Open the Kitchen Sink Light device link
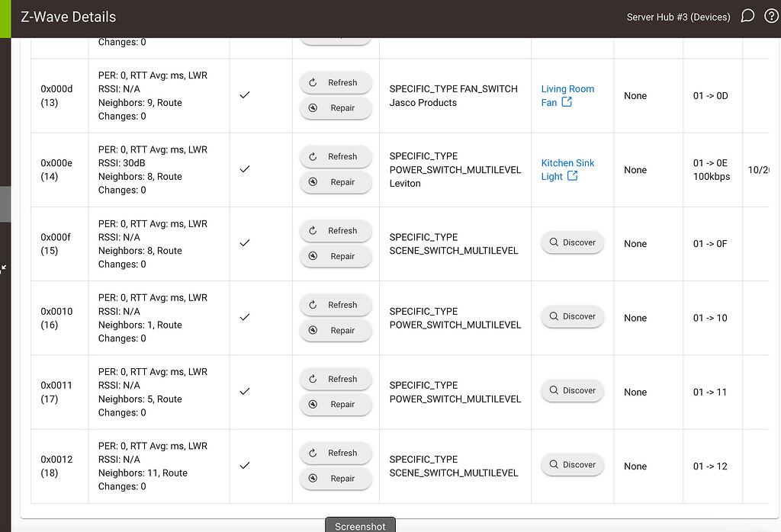 click(x=567, y=163)
